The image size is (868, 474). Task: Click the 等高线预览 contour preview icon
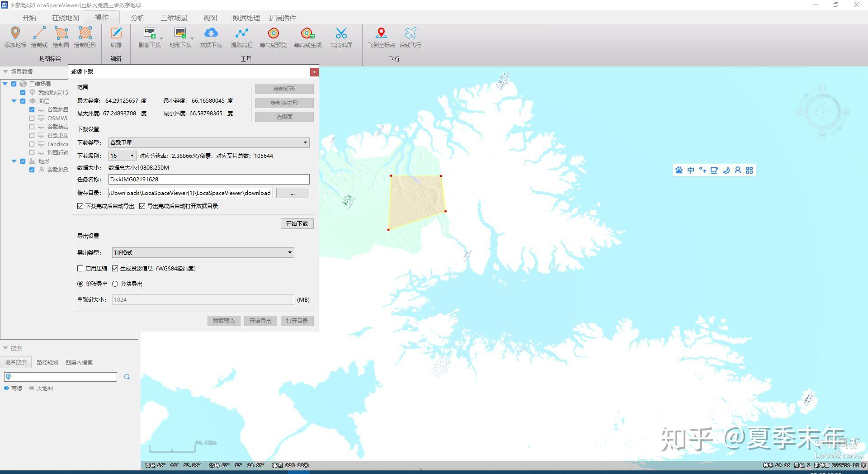pyautogui.click(x=274, y=33)
